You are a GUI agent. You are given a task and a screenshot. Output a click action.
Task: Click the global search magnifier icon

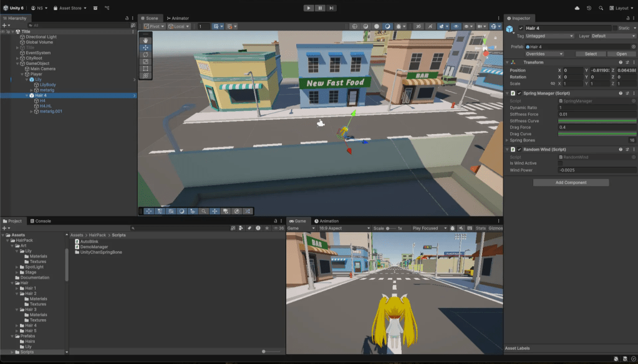[x=601, y=8]
